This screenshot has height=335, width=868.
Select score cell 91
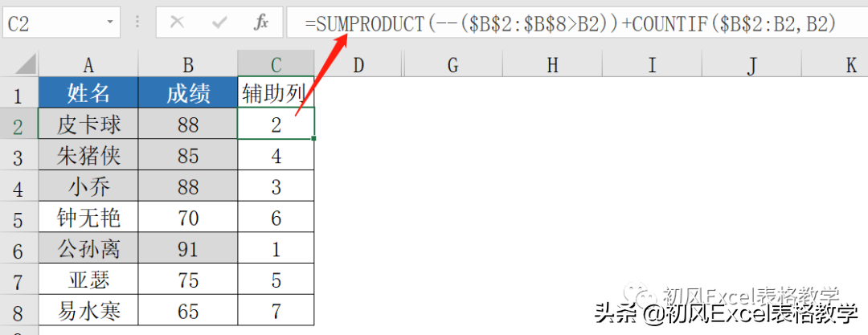click(x=187, y=247)
